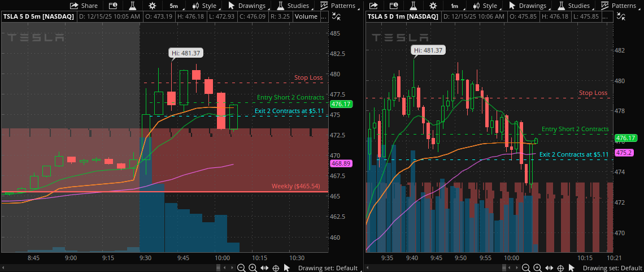Open 1m timeframe dropdown in right chart
This screenshot has width=644, height=272.
coord(457,6)
